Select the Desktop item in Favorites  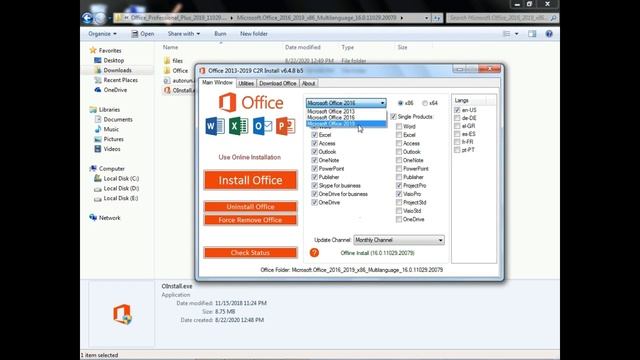[x=109, y=60]
